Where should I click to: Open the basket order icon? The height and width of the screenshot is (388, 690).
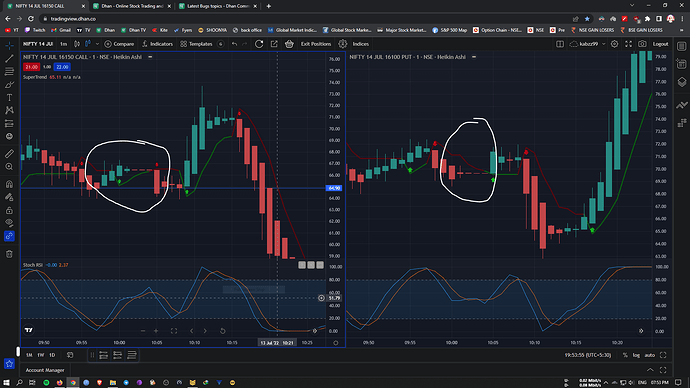[x=289, y=44]
